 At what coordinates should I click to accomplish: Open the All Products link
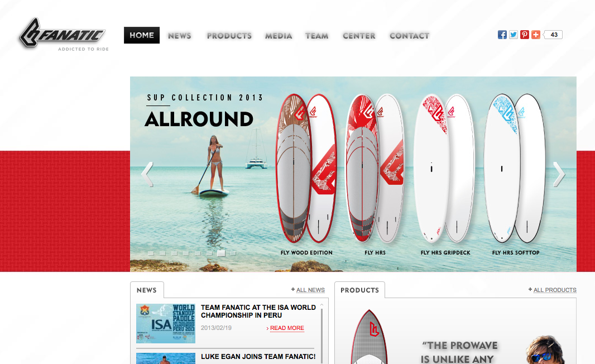(553, 290)
